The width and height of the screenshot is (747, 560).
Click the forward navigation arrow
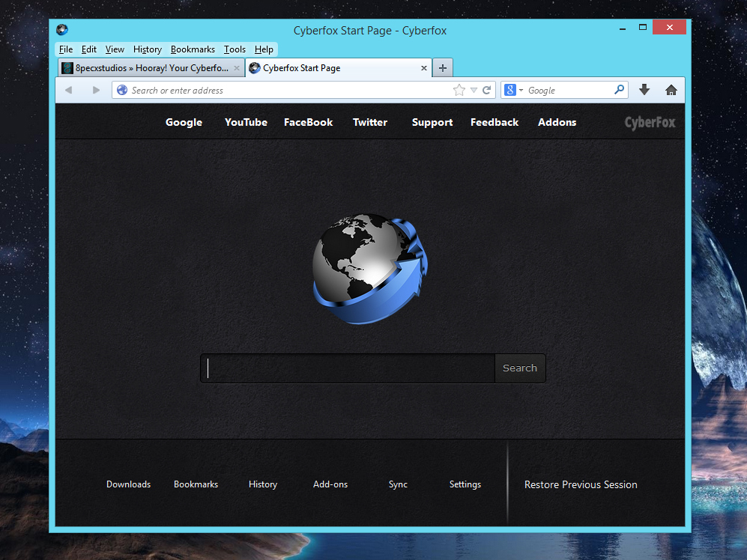tap(95, 90)
